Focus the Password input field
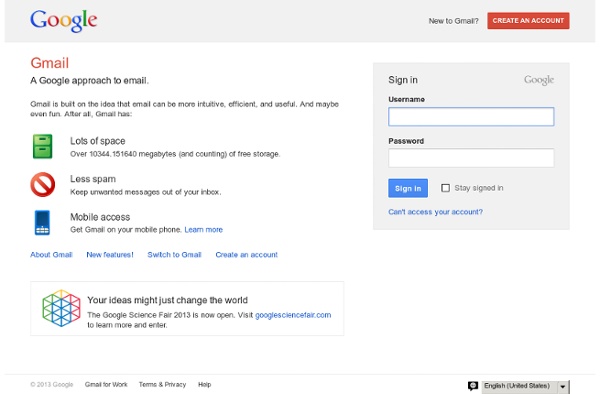 (471, 158)
